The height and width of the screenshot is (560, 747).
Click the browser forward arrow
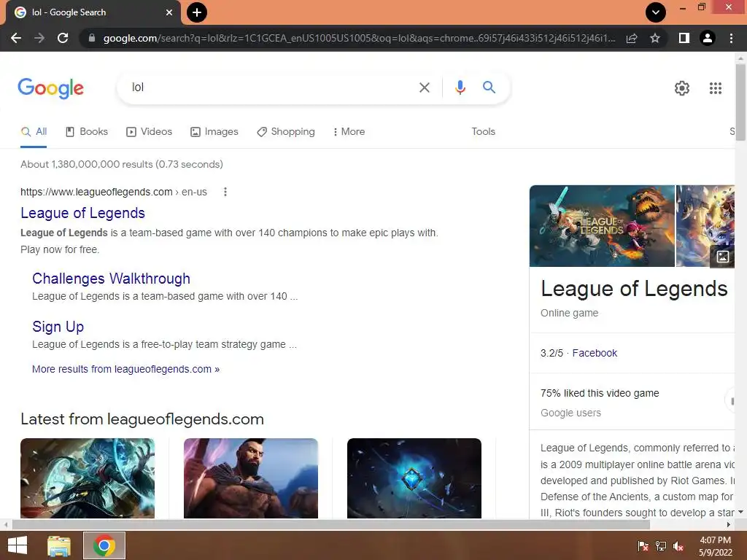pyautogui.click(x=39, y=38)
